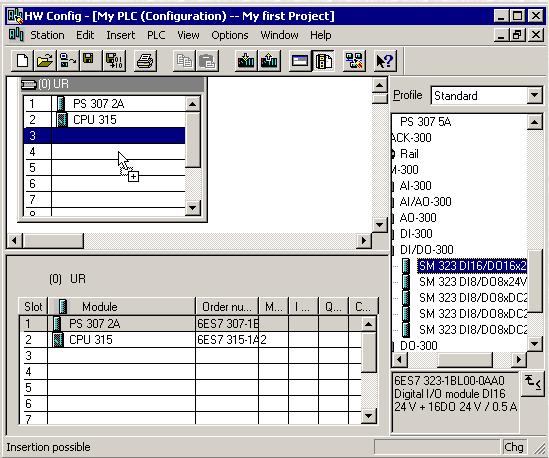The height and width of the screenshot is (458, 549).
Task: Open the View menu
Action: coord(188,35)
